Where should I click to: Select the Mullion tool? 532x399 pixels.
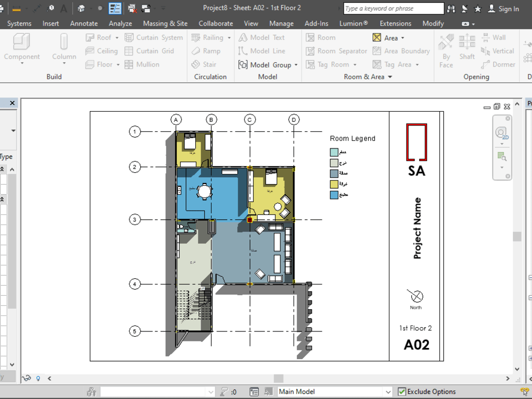(142, 64)
